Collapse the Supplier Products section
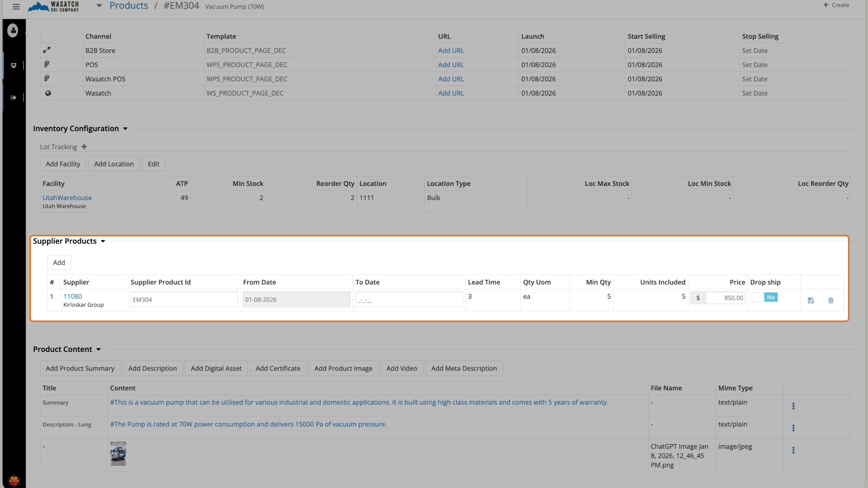The height and width of the screenshot is (488, 868). (103, 241)
